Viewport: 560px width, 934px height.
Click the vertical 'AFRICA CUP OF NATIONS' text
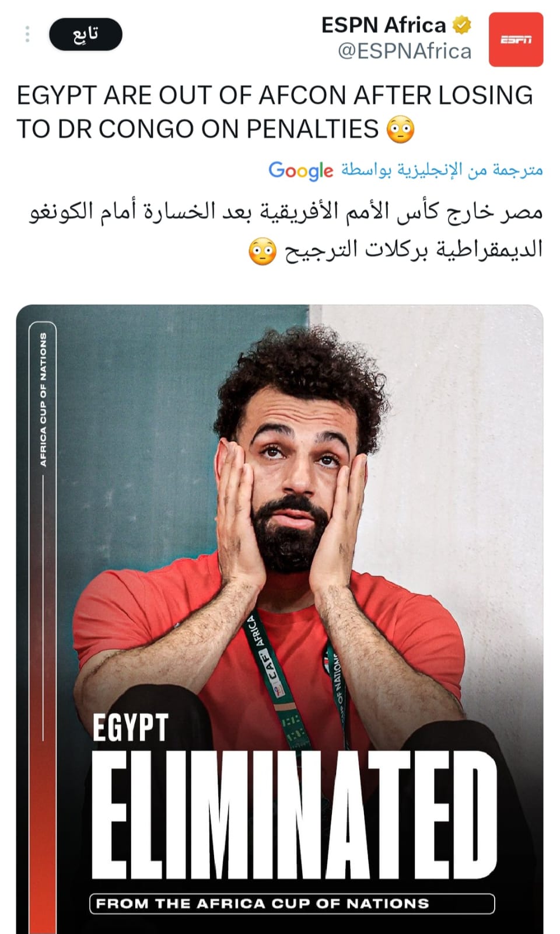[43, 400]
